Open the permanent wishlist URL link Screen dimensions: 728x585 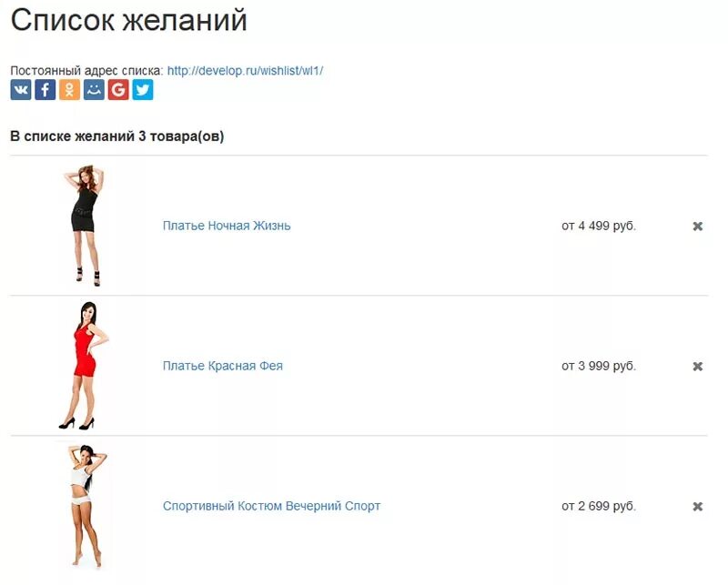pyautogui.click(x=245, y=71)
